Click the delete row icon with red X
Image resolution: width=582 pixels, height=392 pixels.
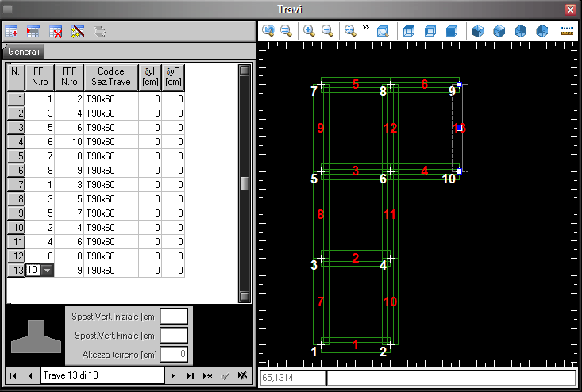pyautogui.click(x=56, y=32)
